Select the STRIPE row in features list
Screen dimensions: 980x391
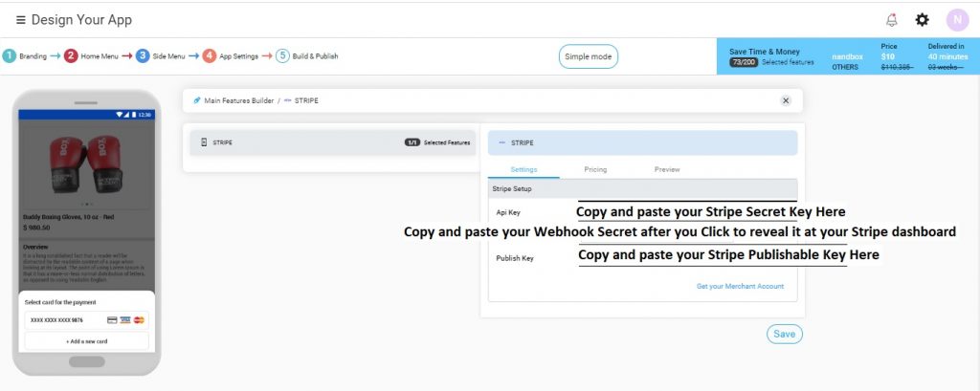(332, 143)
